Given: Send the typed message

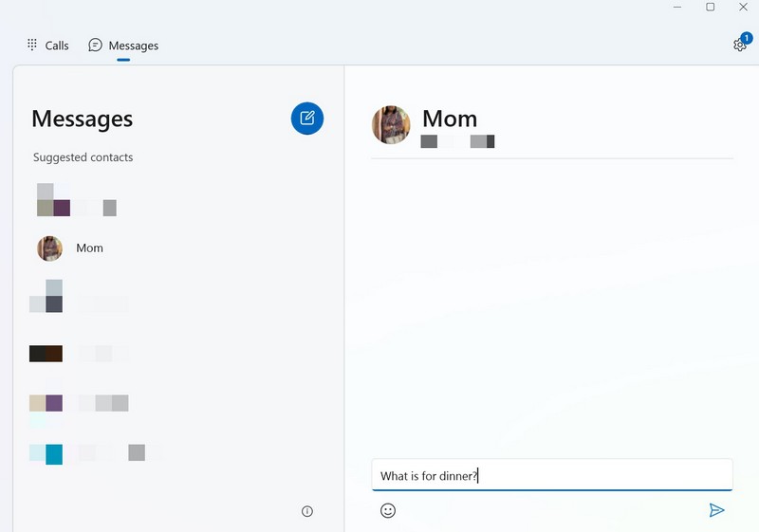Looking at the screenshot, I should coord(716,510).
